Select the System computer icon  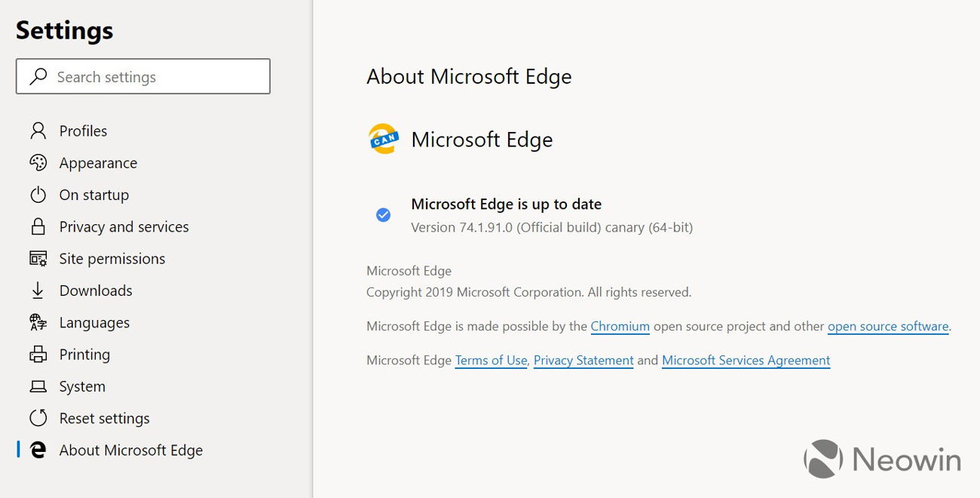[37, 386]
